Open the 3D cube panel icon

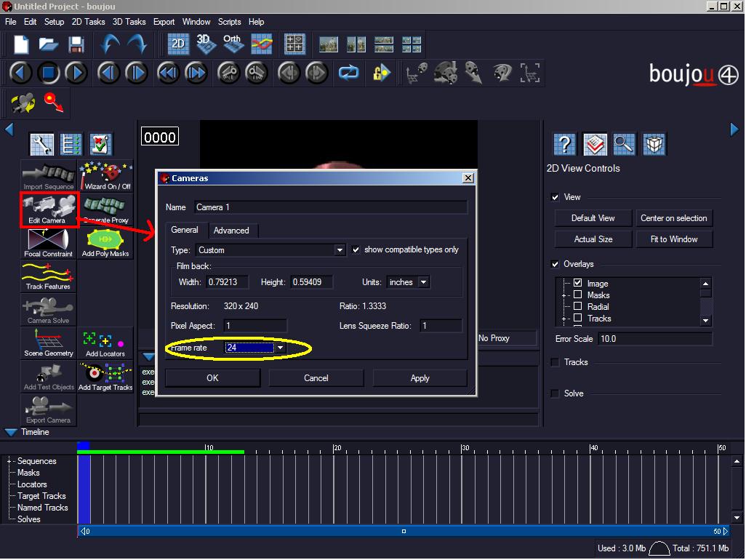point(654,144)
